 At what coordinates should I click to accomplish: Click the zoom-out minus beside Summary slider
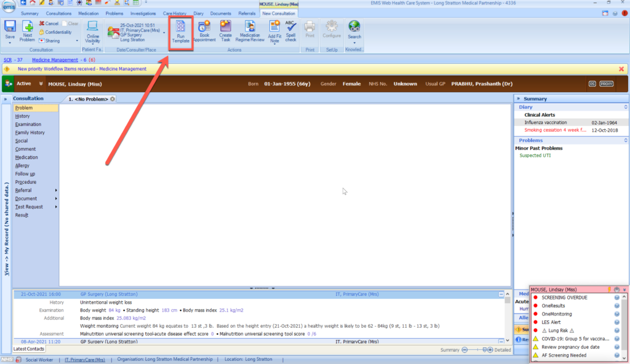point(465,350)
